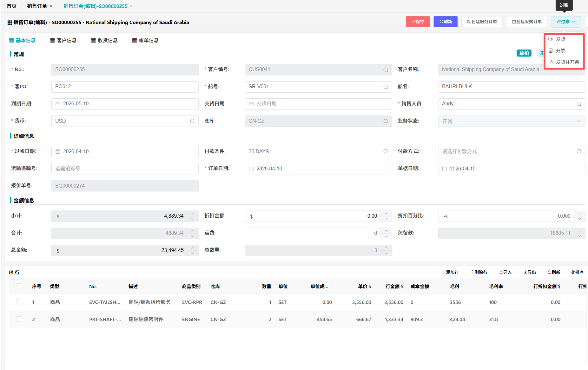The height and width of the screenshot is (370, 588).
Task: Click the red 保存 button
Action: [418, 22]
